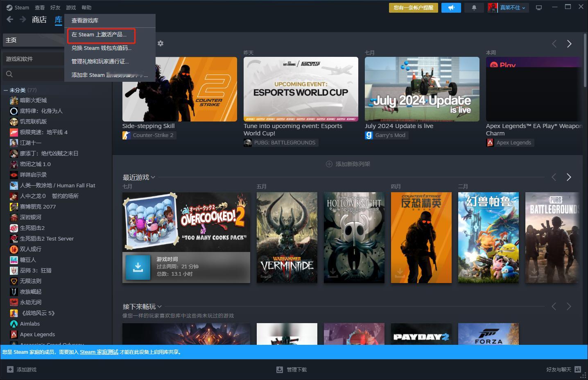588x380 pixels.
Task: Open the Hollow Knight game cover
Action: tap(354, 238)
